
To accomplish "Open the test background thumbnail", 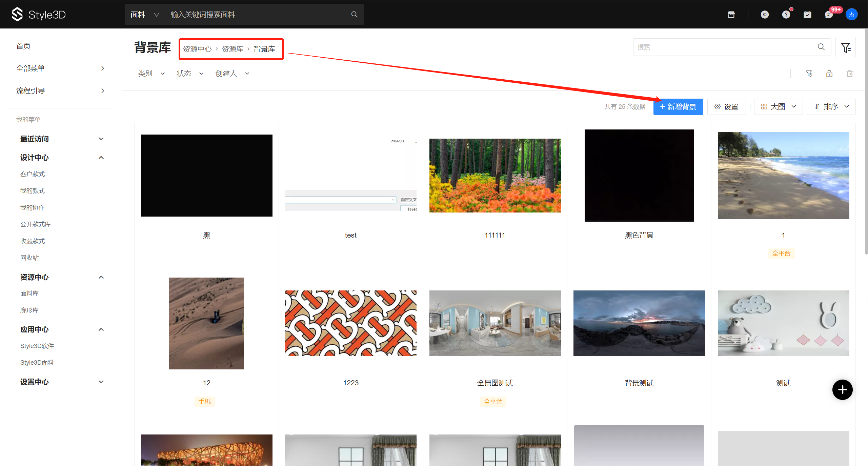I will pos(351,176).
